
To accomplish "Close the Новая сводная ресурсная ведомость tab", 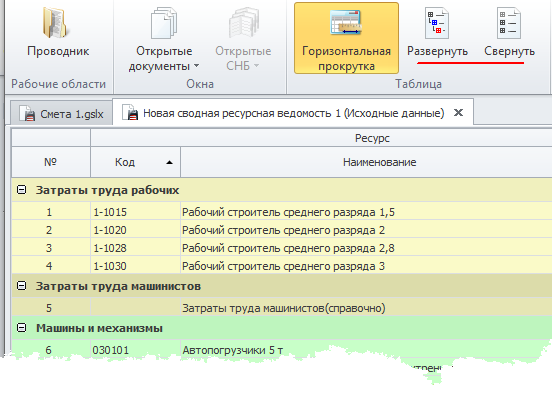I will point(458,113).
